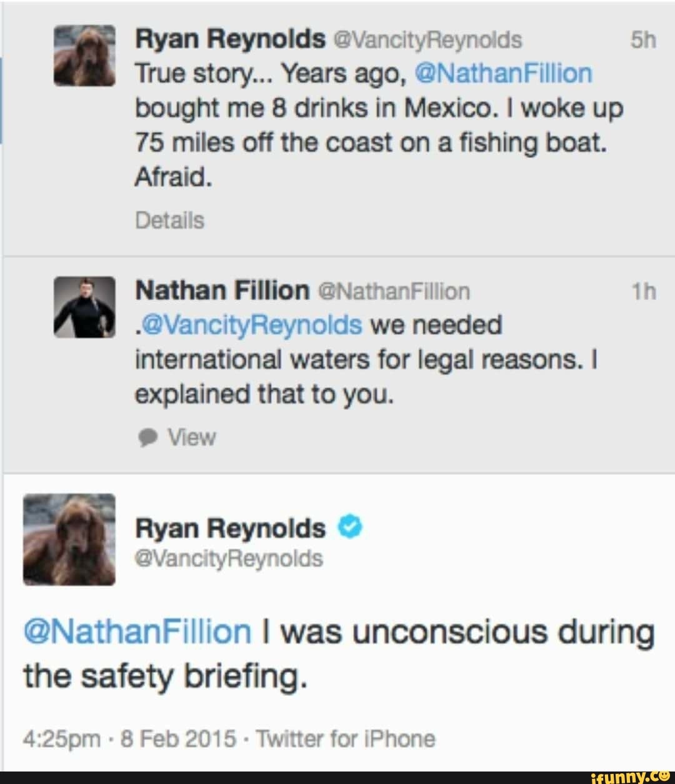Click the Twitter for iPhone source link
Screen dimensions: 675x784
coord(346,739)
